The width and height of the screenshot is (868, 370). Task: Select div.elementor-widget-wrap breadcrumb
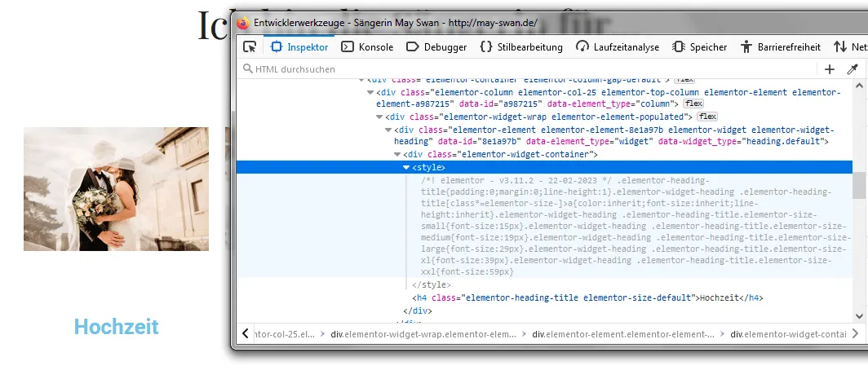point(423,334)
